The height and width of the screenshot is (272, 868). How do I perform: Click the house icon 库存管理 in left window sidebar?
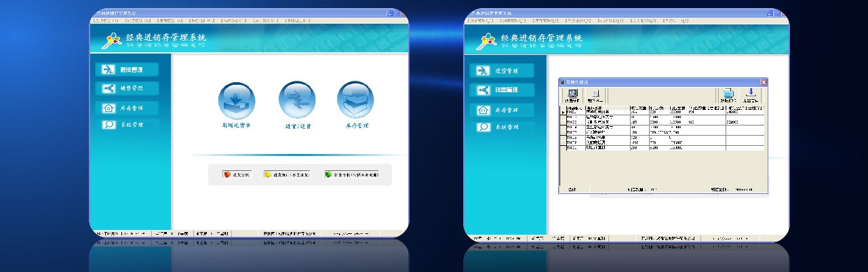[108, 108]
